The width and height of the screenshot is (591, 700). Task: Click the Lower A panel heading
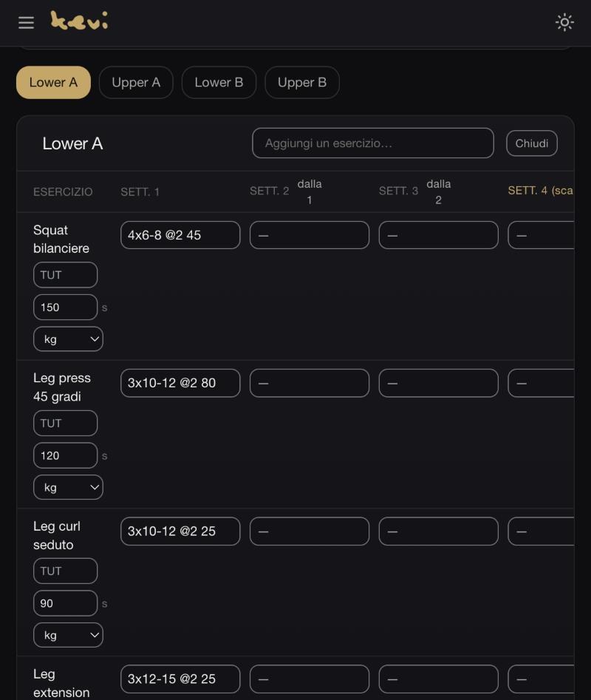72,143
